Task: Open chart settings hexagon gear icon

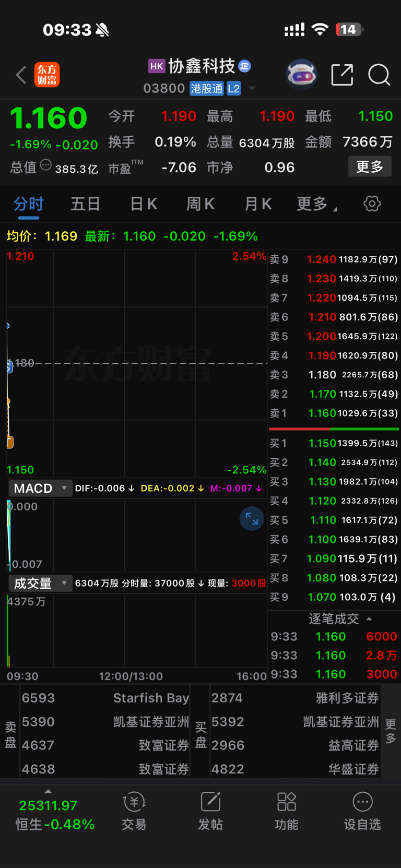Action: pyautogui.click(x=372, y=204)
